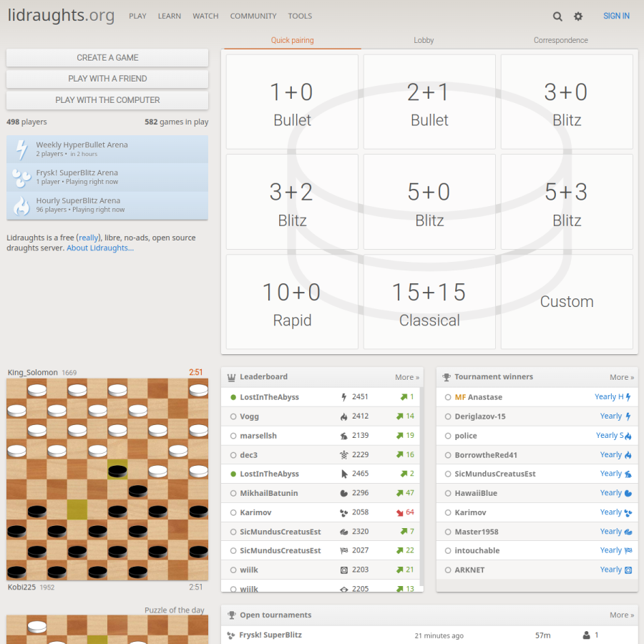Click the flame icon beside rating 2412
Image resolution: width=644 pixels, height=644 pixels.
(343, 416)
